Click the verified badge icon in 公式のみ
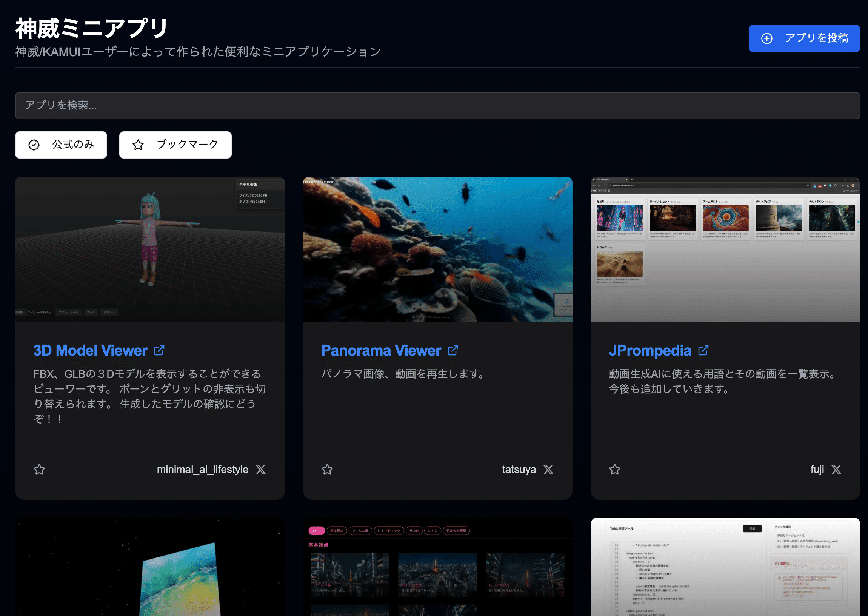The image size is (868, 616). [x=34, y=145]
